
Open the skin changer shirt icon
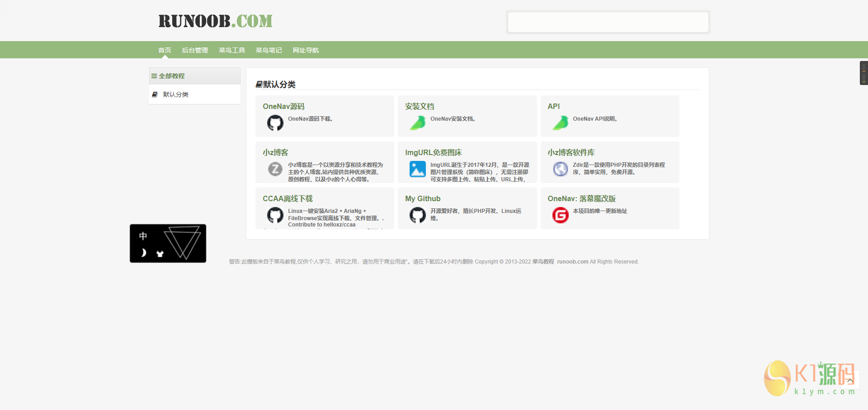[x=160, y=254]
